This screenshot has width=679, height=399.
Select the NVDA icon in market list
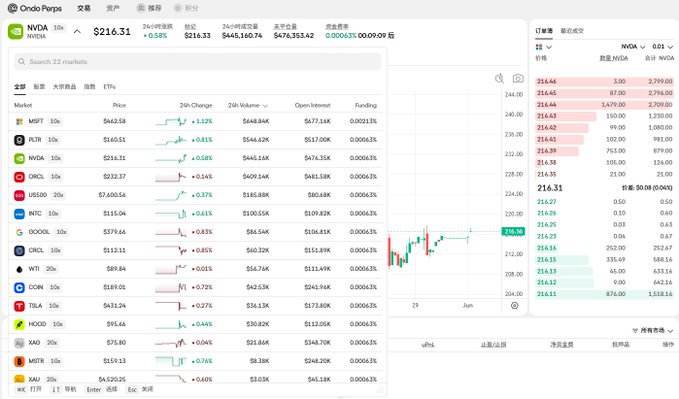(x=19, y=158)
